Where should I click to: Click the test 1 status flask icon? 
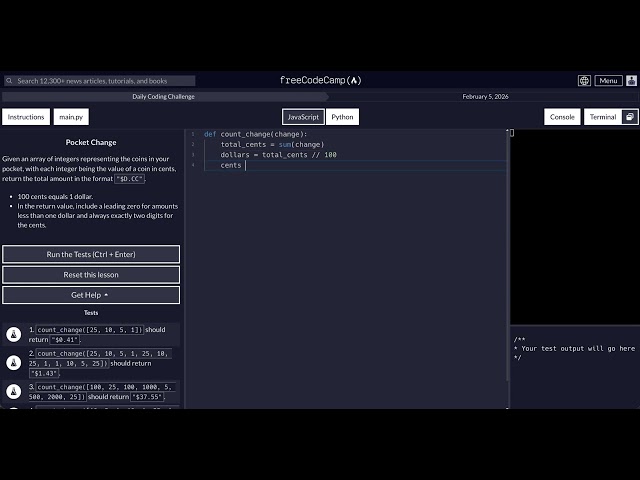point(13,334)
